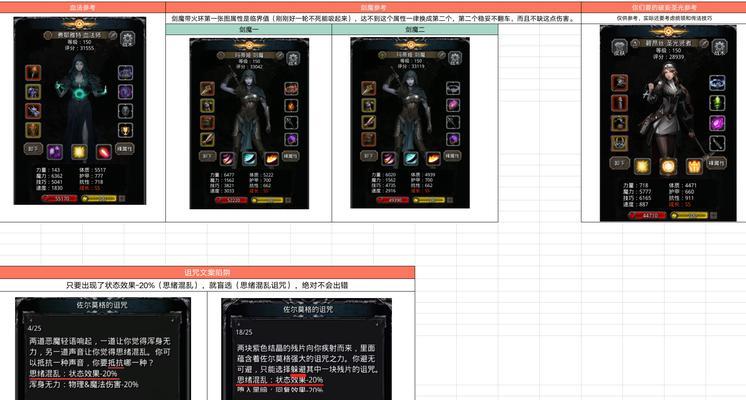Pick the cyan blade skill in 剑魔二 panel
Image resolution: width=746 pixels, height=400 pixels.
(x=411, y=158)
